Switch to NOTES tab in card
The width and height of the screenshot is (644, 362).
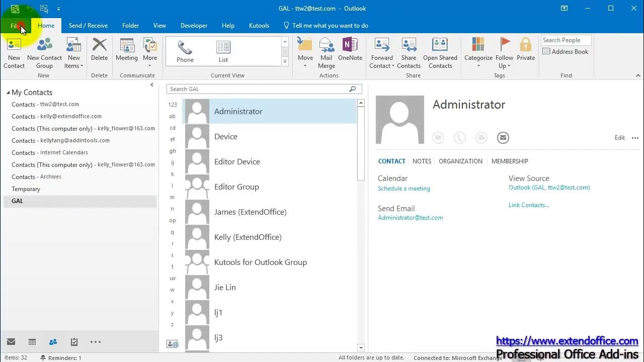422,161
